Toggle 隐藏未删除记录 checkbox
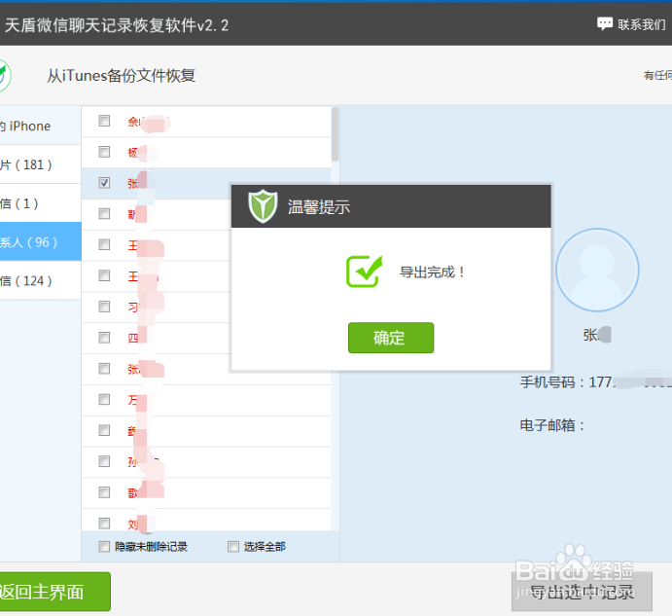 (x=104, y=547)
